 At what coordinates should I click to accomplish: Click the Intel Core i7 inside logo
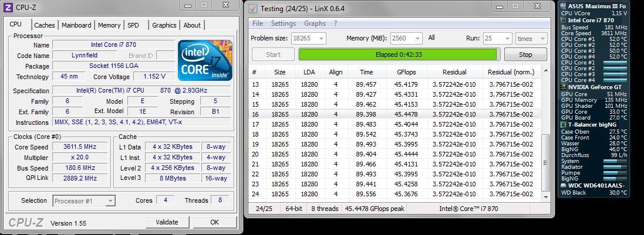(x=205, y=60)
